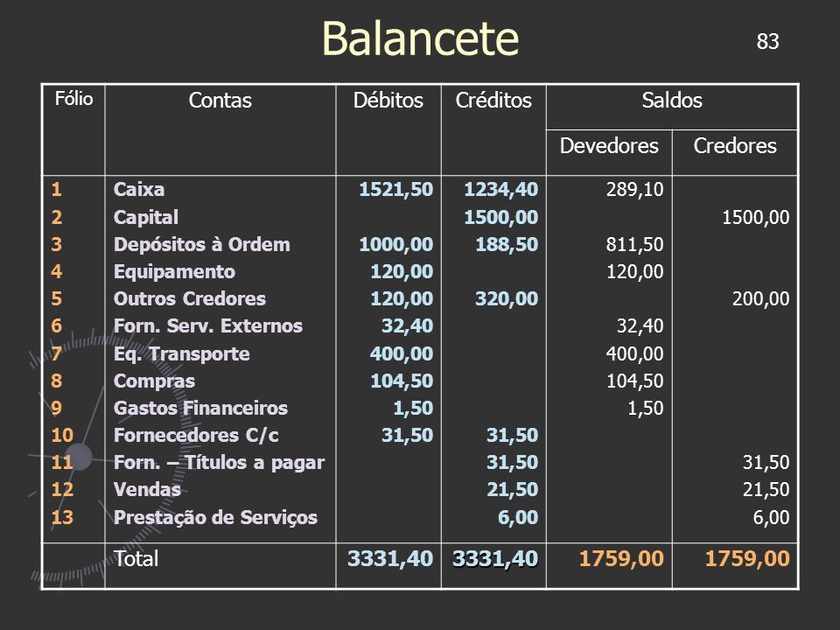Select the Saldos header cell
This screenshot has width=840, height=630.
coord(672,100)
